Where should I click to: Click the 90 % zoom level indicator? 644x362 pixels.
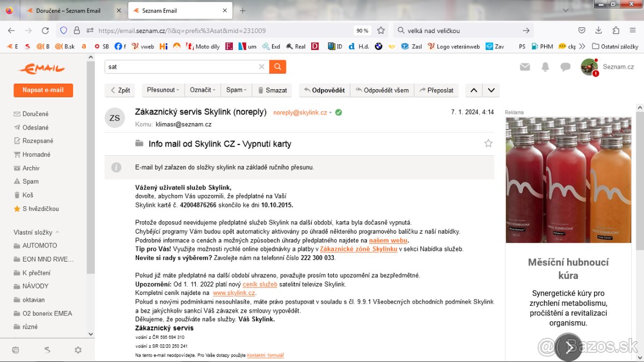pyautogui.click(x=362, y=31)
